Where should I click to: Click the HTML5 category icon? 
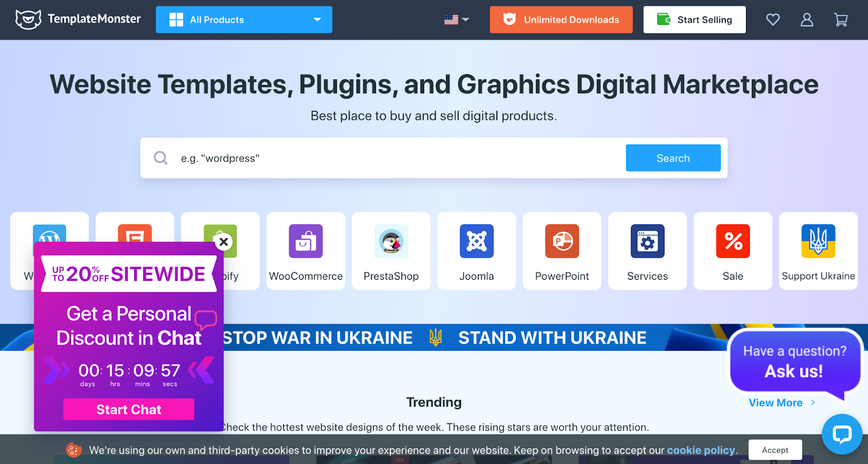coord(135,233)
